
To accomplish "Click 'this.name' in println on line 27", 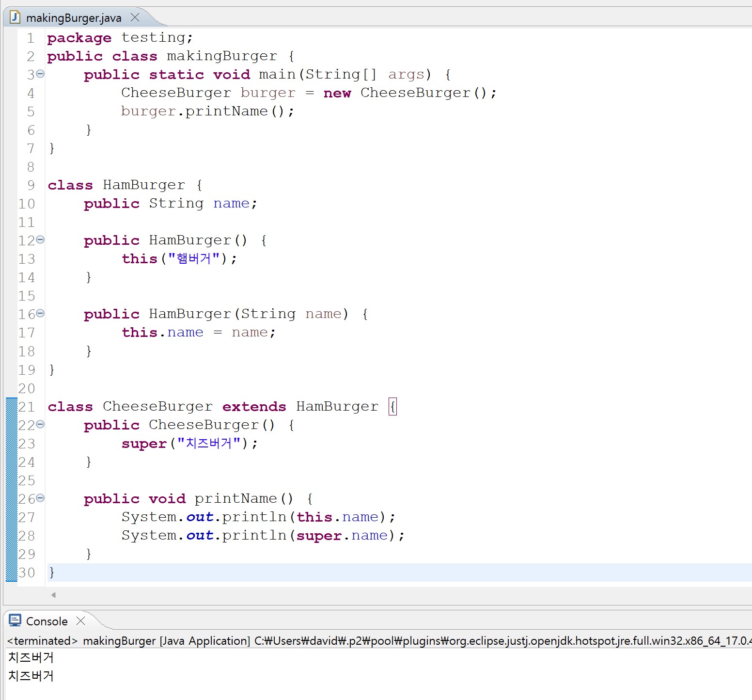I will tap(337, 517).
